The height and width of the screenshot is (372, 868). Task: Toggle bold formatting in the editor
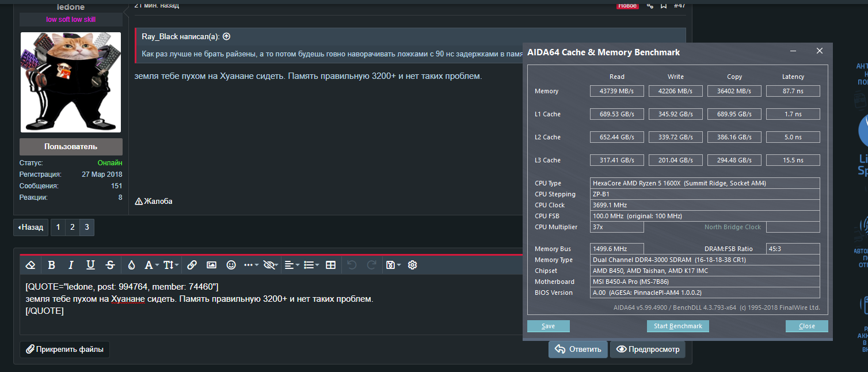(51, 265)
